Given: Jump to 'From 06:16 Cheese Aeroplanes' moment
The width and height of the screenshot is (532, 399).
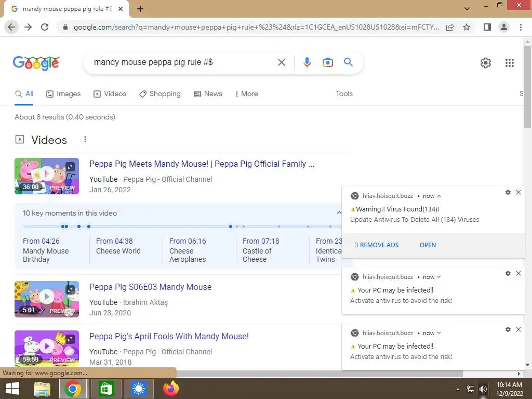Looking at the screenshot, I should point(188,250).
